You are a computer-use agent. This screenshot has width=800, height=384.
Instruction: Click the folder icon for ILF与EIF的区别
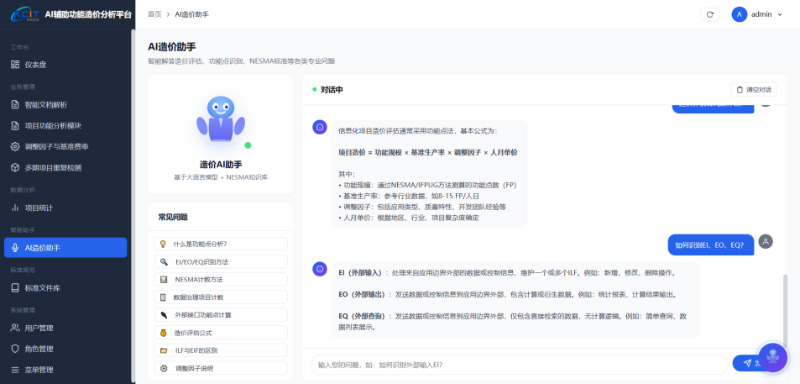pyautogui.click(x=163, y=351)
